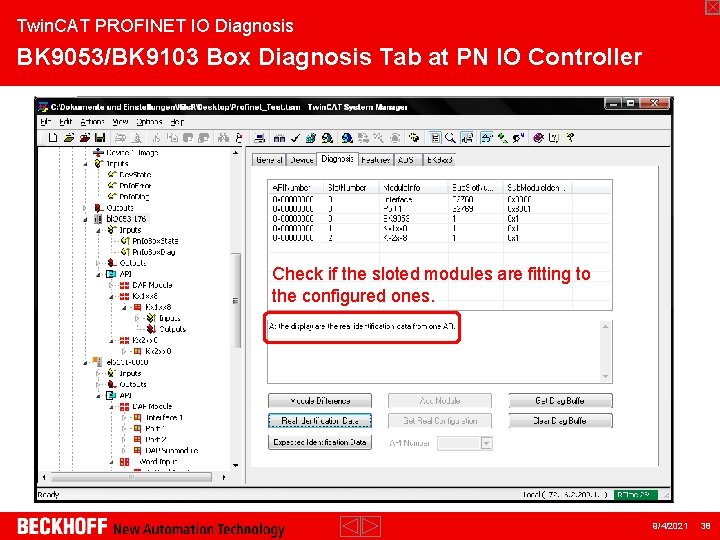The image size is (720, 540).
Task: Click the Add Module button
Action: pos(440,401)
